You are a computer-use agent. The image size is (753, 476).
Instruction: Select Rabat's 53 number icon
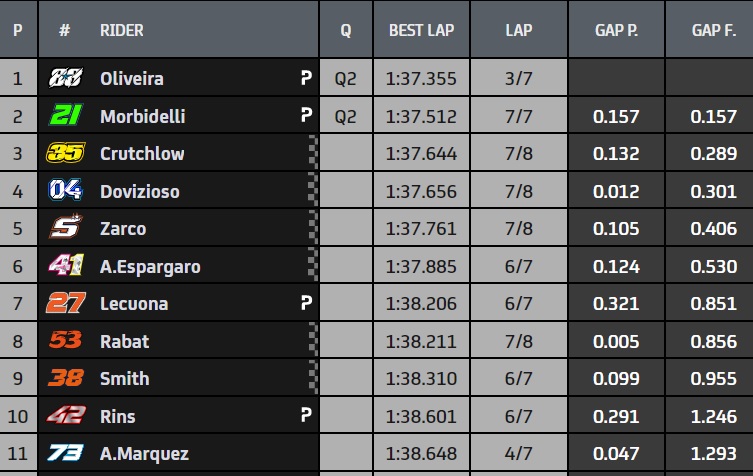coord(65,341)
